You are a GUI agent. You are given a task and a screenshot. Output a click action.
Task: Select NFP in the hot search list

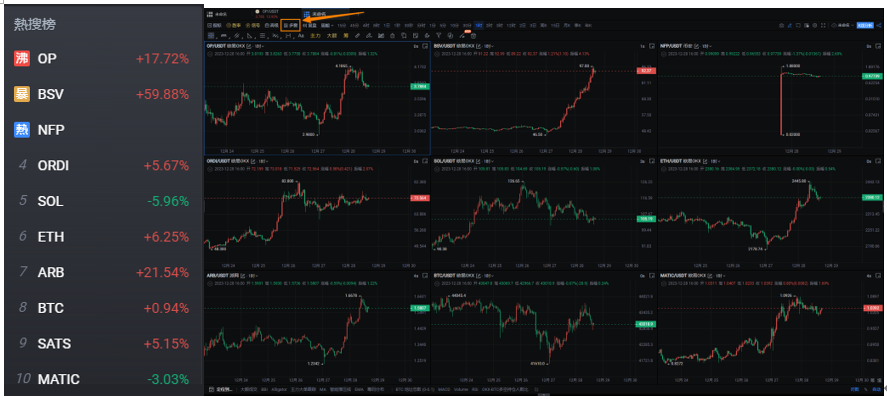(x=104, y=130)
